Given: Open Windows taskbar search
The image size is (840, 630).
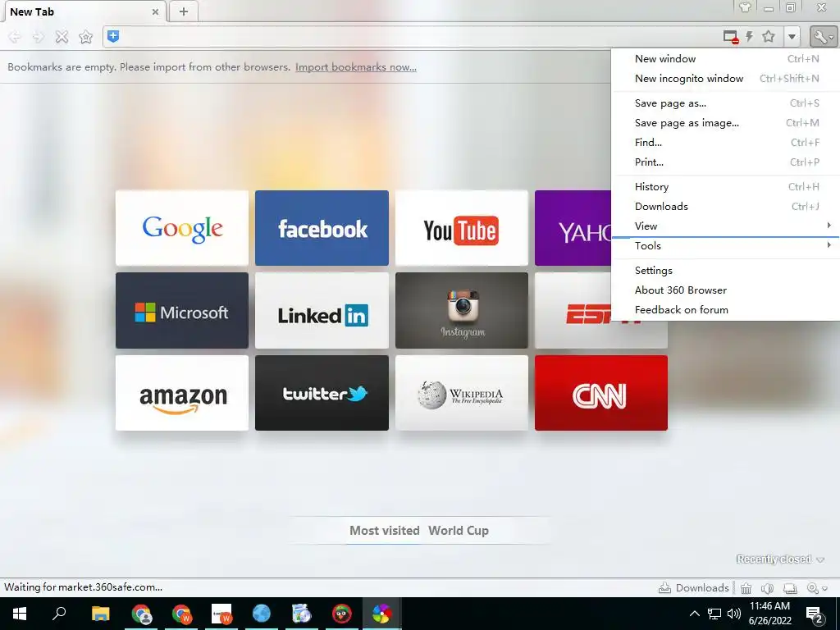Looking at the screenshot, I should coord(59,614).
